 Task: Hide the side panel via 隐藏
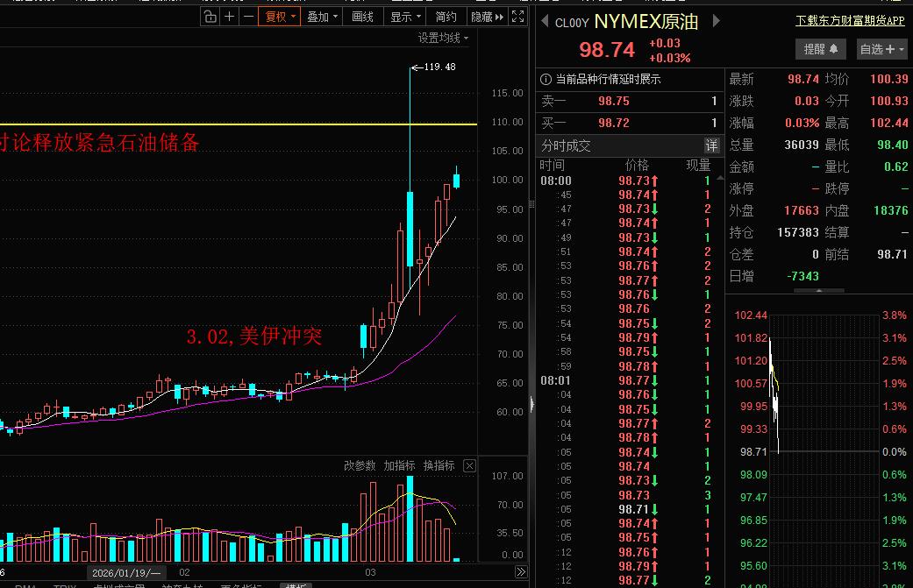click(487, 17)
